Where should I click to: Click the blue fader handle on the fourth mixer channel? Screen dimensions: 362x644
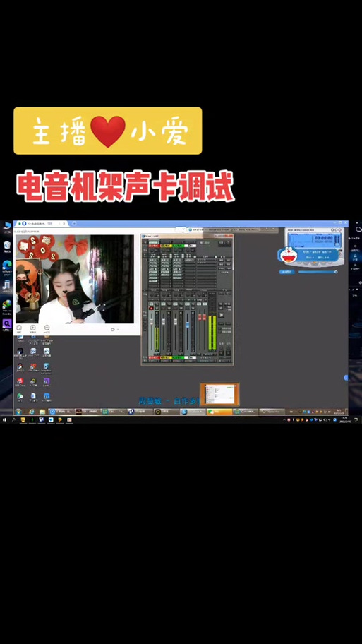tap(188, 324)
